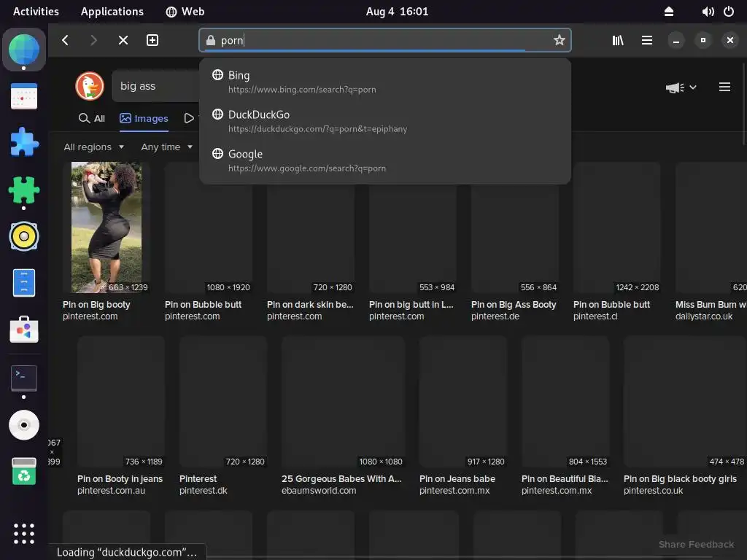Screen dimensions: 747x560
Task: Focus the DuckDuckGo search box
Action: 156,86
